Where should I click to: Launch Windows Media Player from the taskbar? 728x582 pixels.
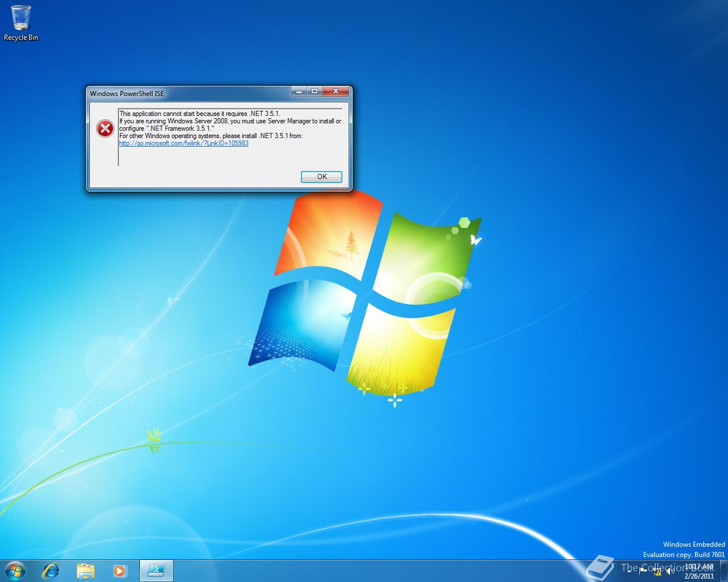tap(120, 570)
